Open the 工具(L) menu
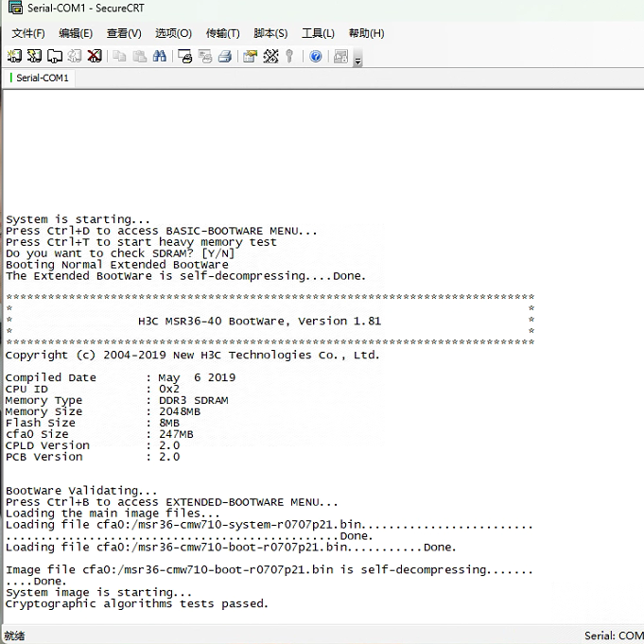The height and width of the screenshot is (644, 644). pos(318,33)
